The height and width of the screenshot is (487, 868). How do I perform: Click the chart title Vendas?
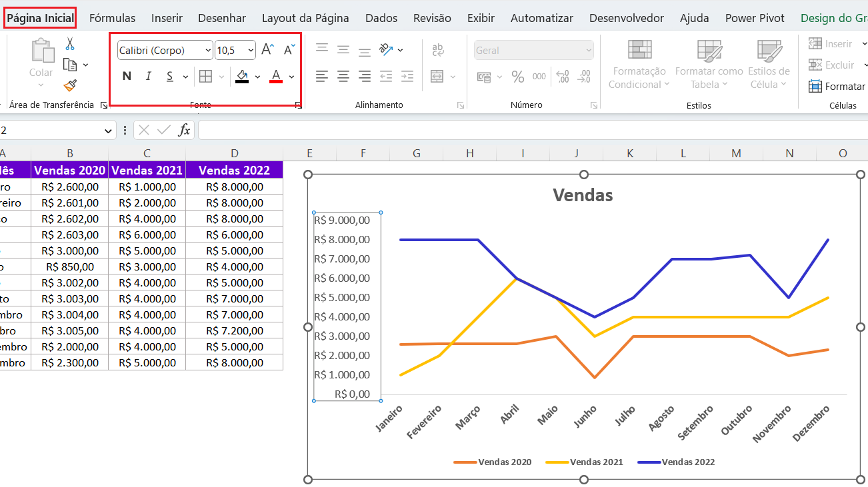click(x=583, y=195)
